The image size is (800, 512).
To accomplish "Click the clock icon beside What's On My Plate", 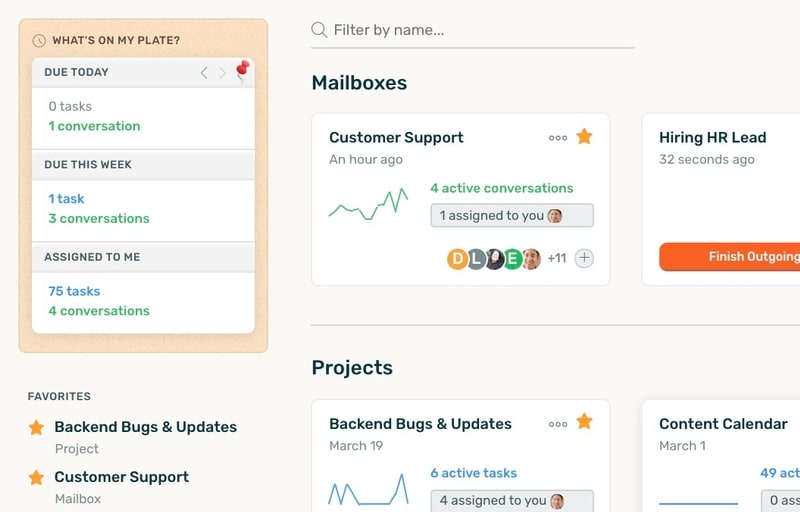I will click(x=39, y=40).
